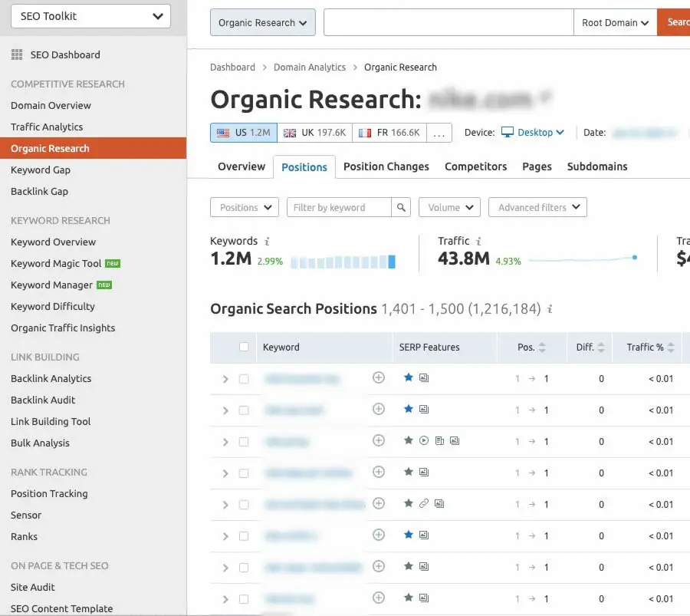Open Backlink Analytics in sidebar
The width and height of the screenshot is (690, 616).
click(x=51, y=379)
